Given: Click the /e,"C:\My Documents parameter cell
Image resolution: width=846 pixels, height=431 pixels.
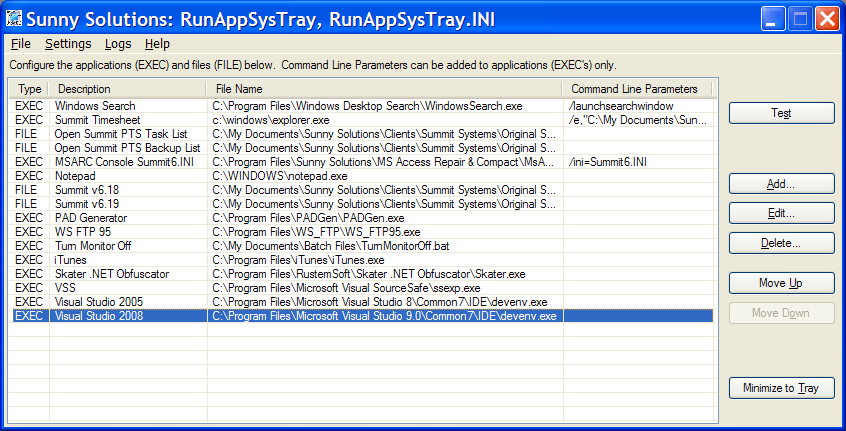Looking at the screenshot, I should tap(637, 120).
